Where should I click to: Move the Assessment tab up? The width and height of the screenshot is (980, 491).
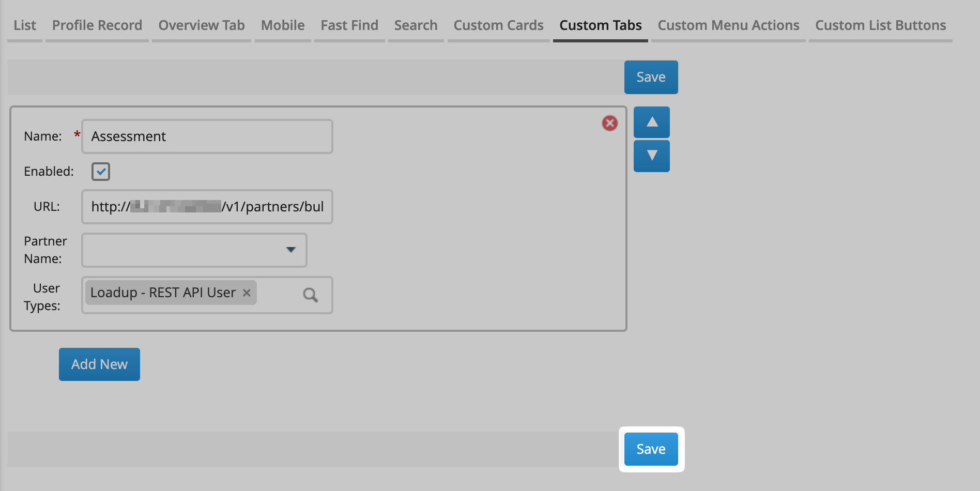pyautogui.click(x=651, y=122)
